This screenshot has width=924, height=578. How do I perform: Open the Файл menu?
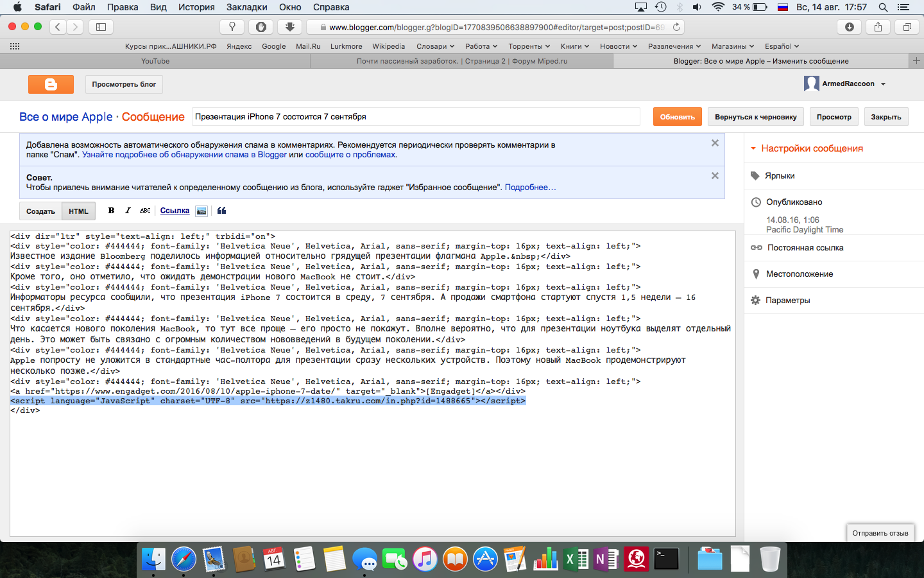[84, 7]
